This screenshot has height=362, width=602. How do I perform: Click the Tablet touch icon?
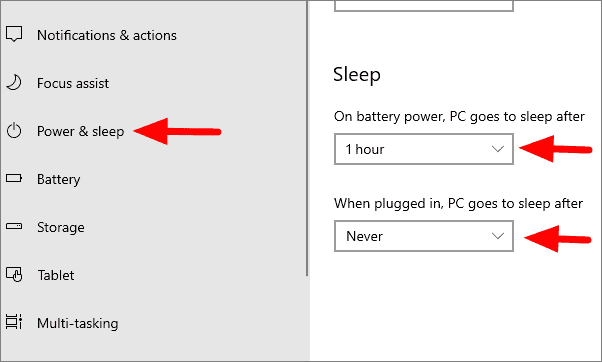[14, 274]
